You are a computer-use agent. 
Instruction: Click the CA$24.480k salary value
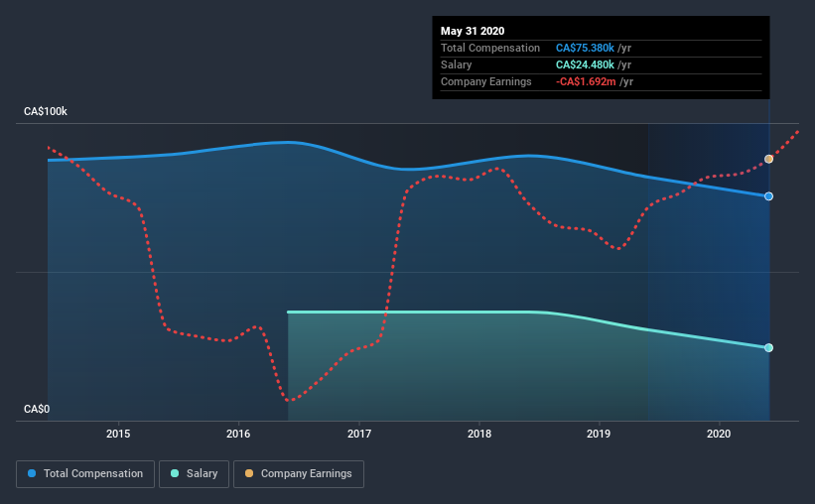[x=586, y=64]
